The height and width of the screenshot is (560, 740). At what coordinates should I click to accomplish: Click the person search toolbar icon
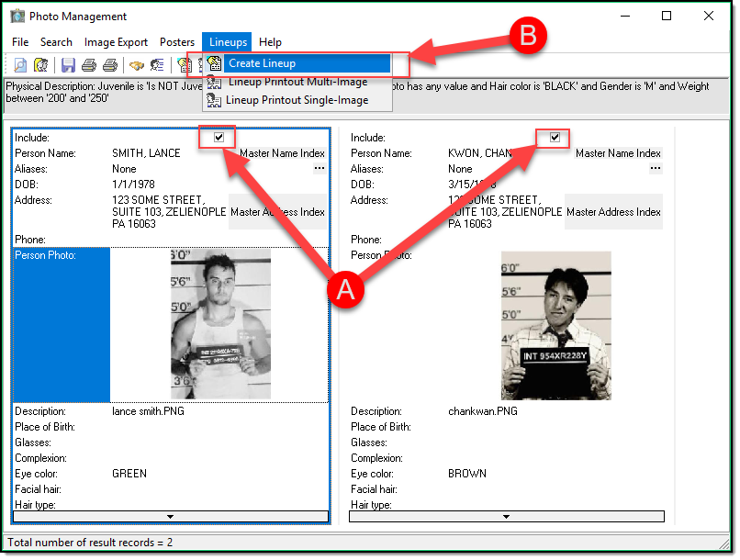tap(41, 65)
